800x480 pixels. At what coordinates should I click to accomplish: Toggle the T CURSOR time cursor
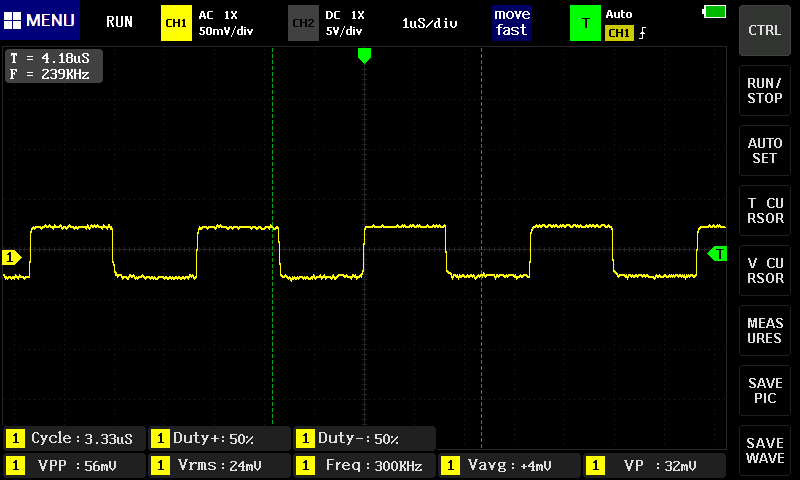pyautogui.click(x=765, y=210)
